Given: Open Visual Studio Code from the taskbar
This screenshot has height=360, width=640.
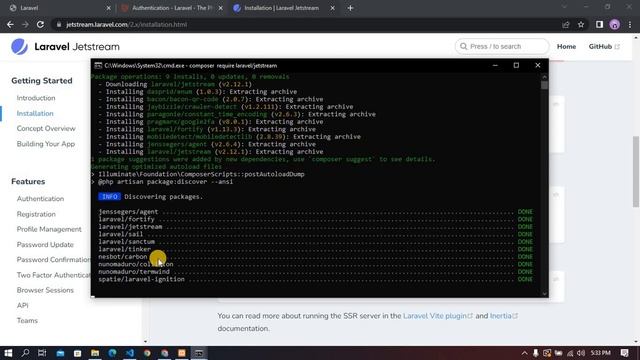Looking at the screenshot, I should point(130,353).
